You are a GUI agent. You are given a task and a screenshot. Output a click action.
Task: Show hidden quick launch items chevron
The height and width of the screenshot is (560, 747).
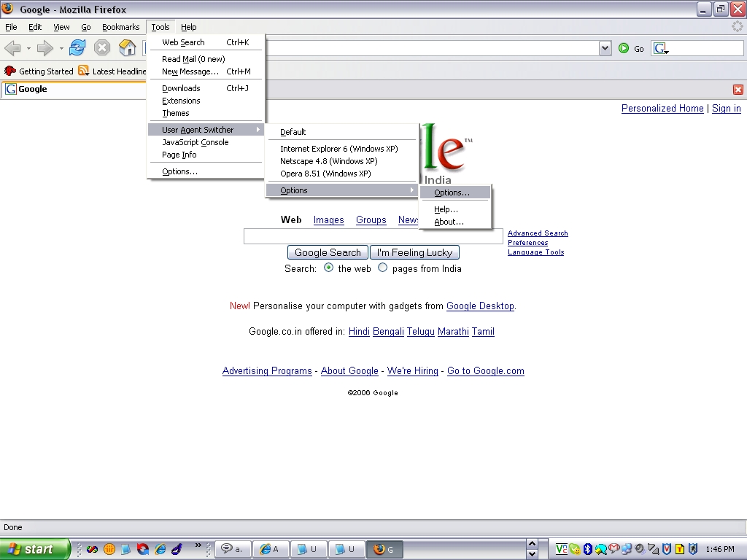pyautogui.click(x=198, y=545)
